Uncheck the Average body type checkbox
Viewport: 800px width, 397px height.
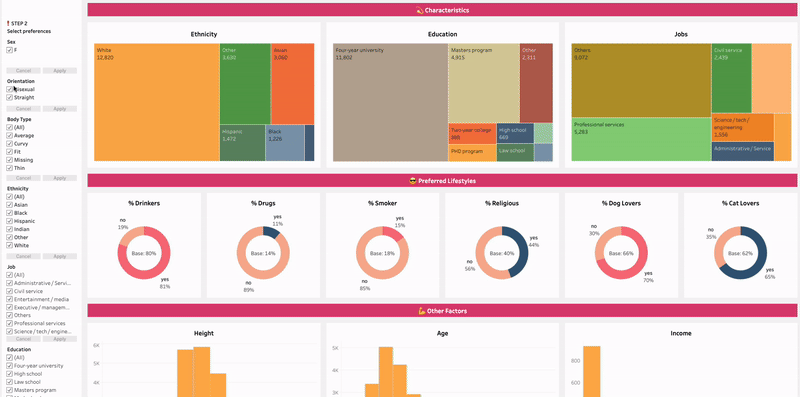pos(9,136)
